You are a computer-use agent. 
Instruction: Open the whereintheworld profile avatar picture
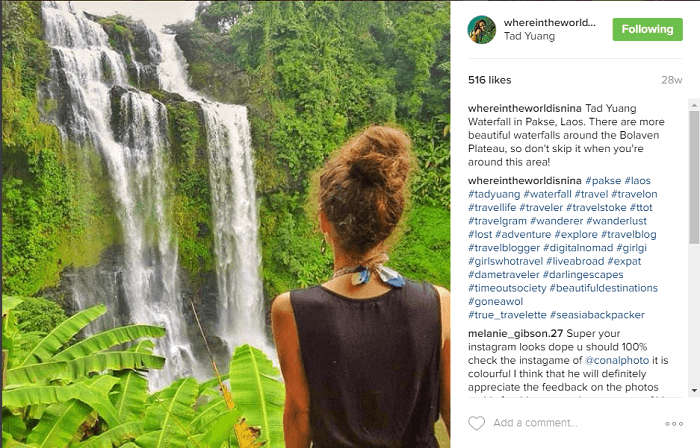tap(481, 29)
